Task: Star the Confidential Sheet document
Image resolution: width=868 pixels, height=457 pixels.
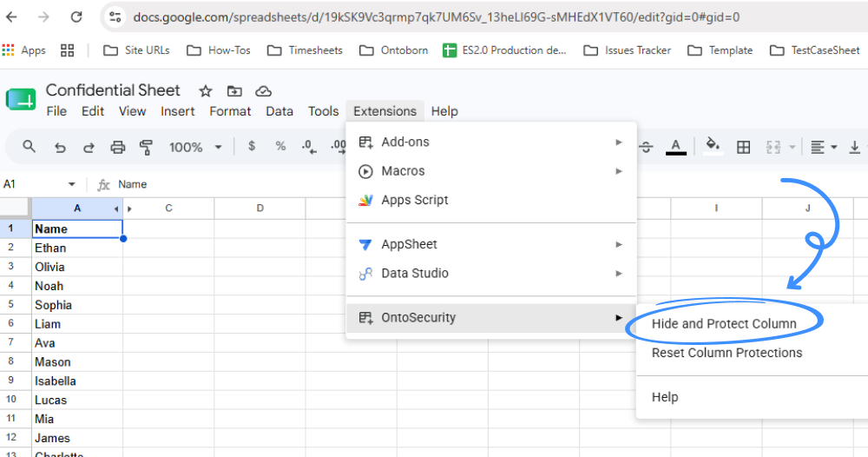Action: [206, 91]
